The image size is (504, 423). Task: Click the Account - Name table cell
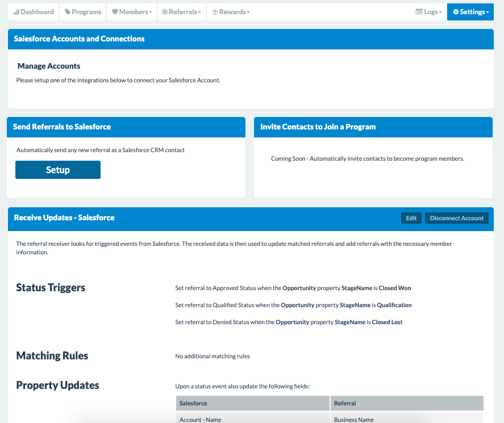[253, 419]
